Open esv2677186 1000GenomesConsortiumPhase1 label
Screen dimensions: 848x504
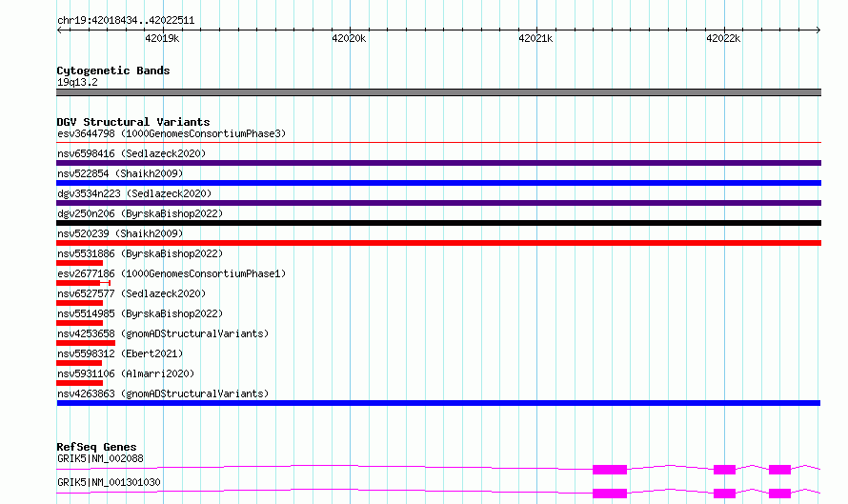[x=172, y=273]
